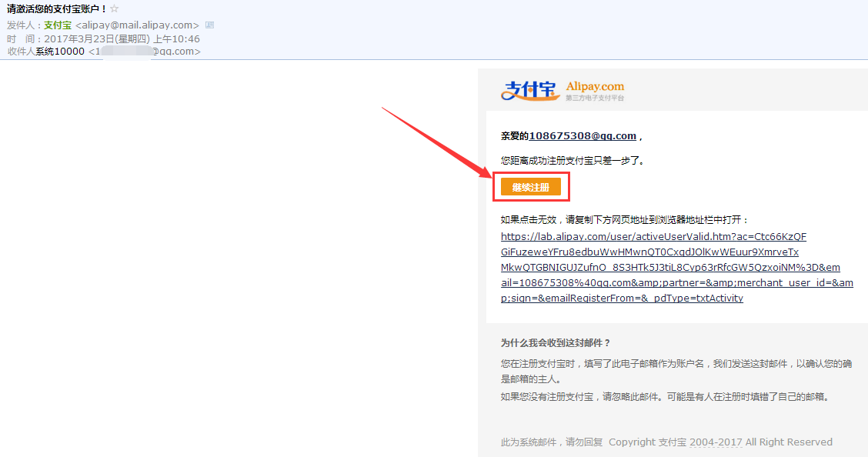The height and width of the screenshot is (457, 868).
Task: Click the sender name 支付宝
Action: (x=58, y=25)
